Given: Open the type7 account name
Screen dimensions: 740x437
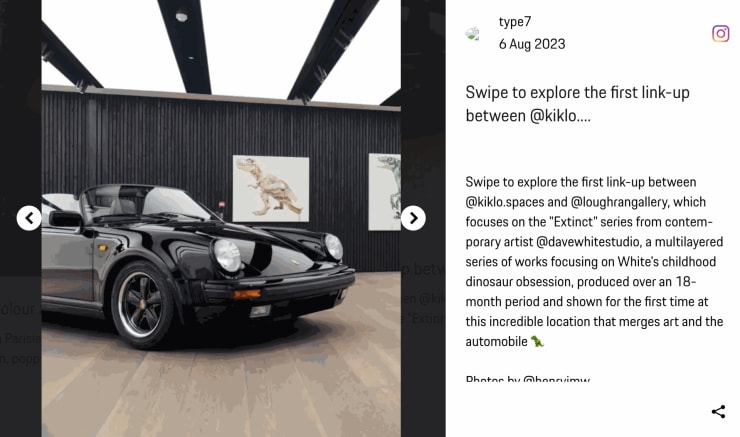Looking at the screenshot, I should pyautogui.click(x=515, y=22).
